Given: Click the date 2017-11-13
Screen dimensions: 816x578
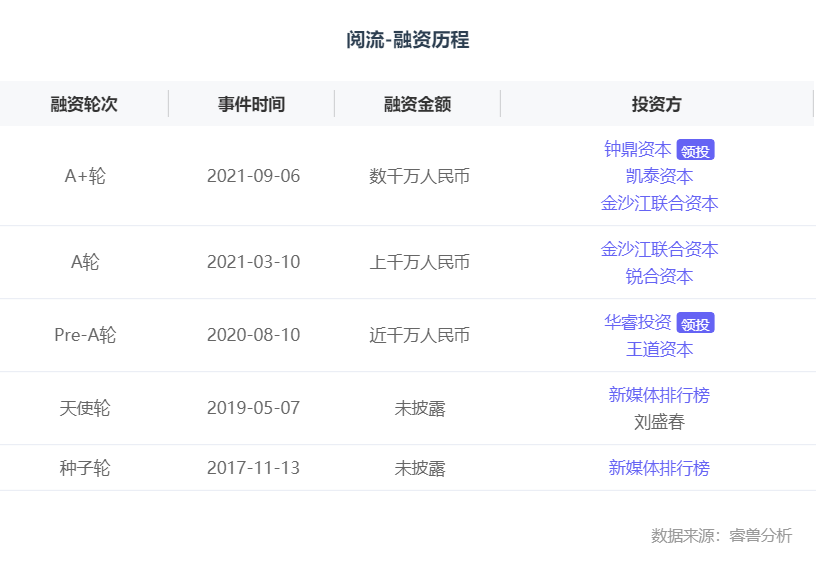Looking at the screenshot, I should (253, 468).
